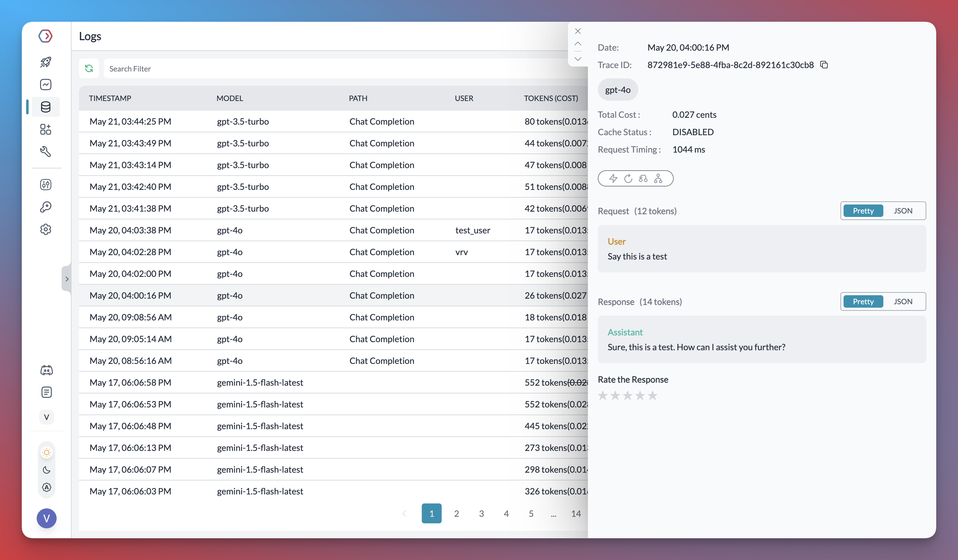Go to next log with down chevron

pyautogui.click(x=578, y=59)
